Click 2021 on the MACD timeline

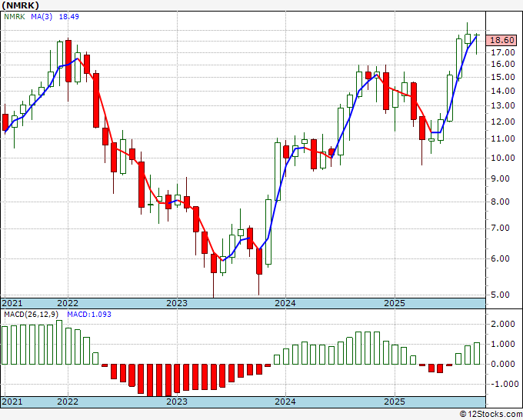[12, 402]
